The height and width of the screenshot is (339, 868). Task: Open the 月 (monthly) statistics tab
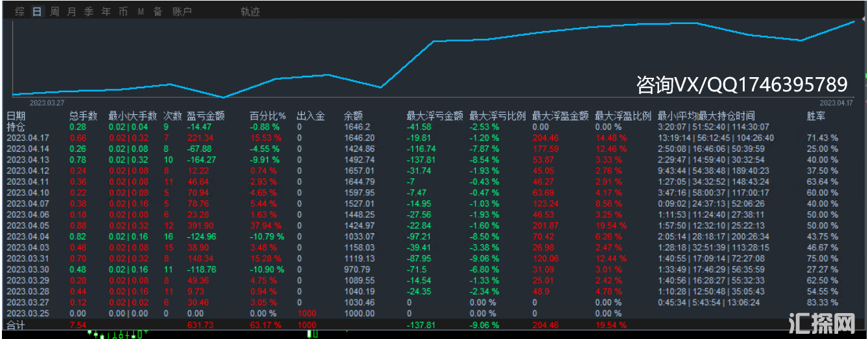coord(71,12)
